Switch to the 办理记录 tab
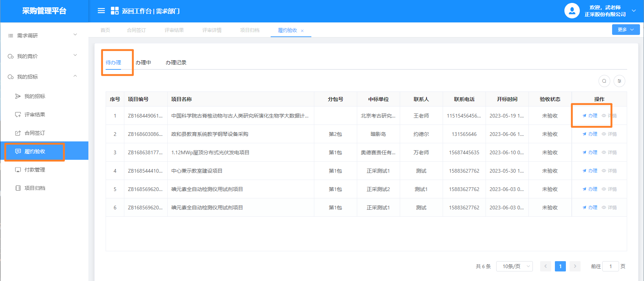Image resolution: width=644 pixels, height=281 pixels. click(176, 62)
